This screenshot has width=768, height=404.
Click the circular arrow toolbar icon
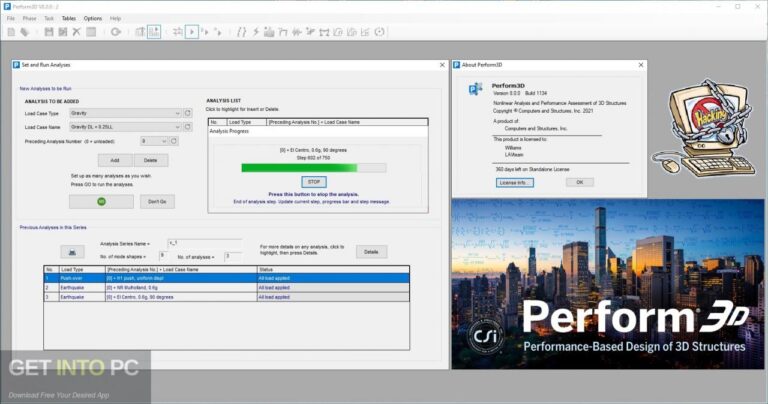[116, 32]
